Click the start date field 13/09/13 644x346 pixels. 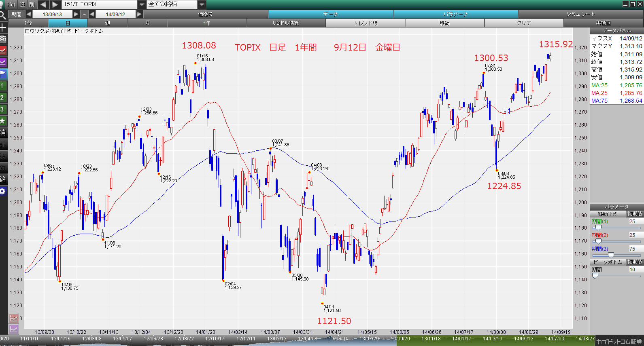(x=52, y=14)
